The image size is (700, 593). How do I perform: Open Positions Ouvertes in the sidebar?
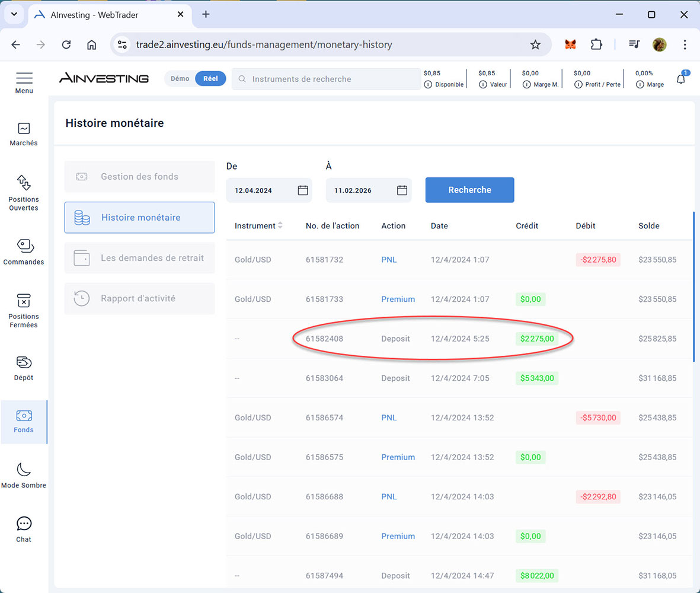pyautogui.click(x=24, y=183)
